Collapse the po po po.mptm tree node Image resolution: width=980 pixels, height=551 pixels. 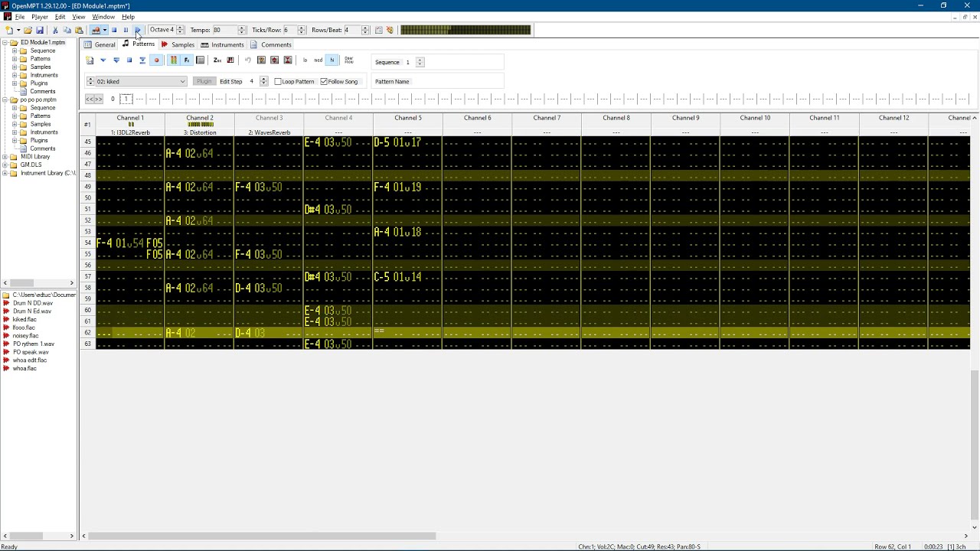point(5,99)
